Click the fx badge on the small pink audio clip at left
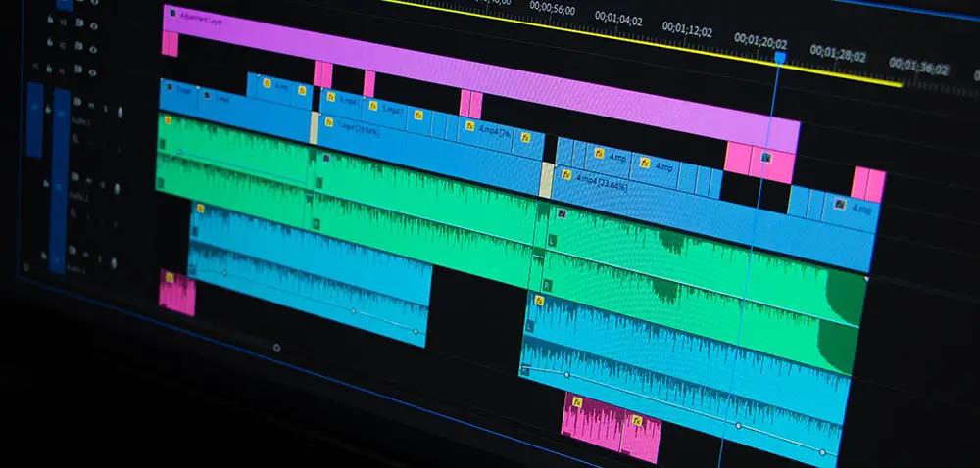 tap(170, 277)
